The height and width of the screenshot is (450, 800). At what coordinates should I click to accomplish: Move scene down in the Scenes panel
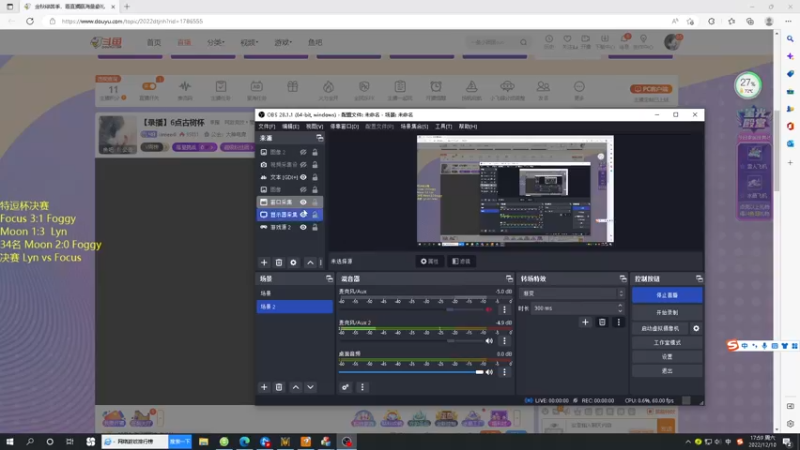click(310, 387)
